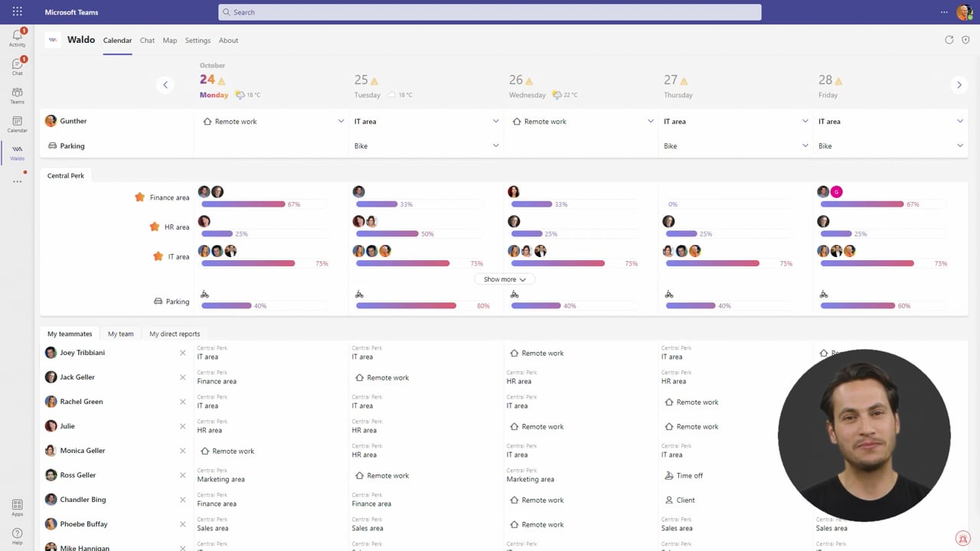Viewport: 980px width, 551px height.
Task: Remove Chandler Bing from teammates list
Action: (x=182, y=500)
